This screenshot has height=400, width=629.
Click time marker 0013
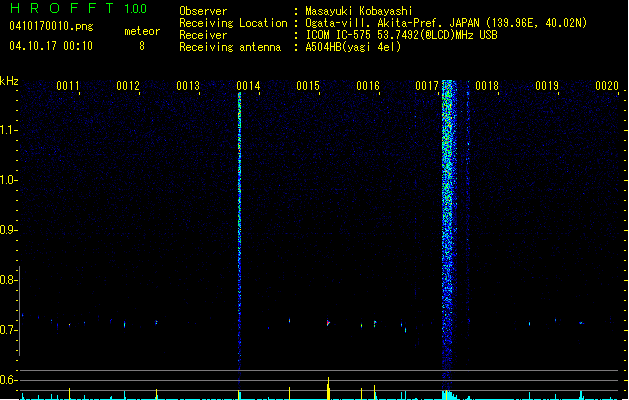[188, 86]
